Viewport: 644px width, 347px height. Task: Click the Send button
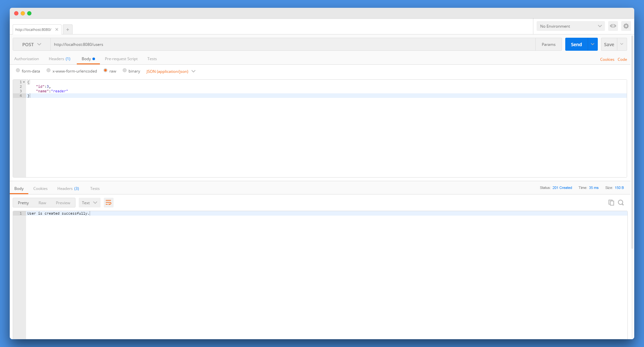576,44
